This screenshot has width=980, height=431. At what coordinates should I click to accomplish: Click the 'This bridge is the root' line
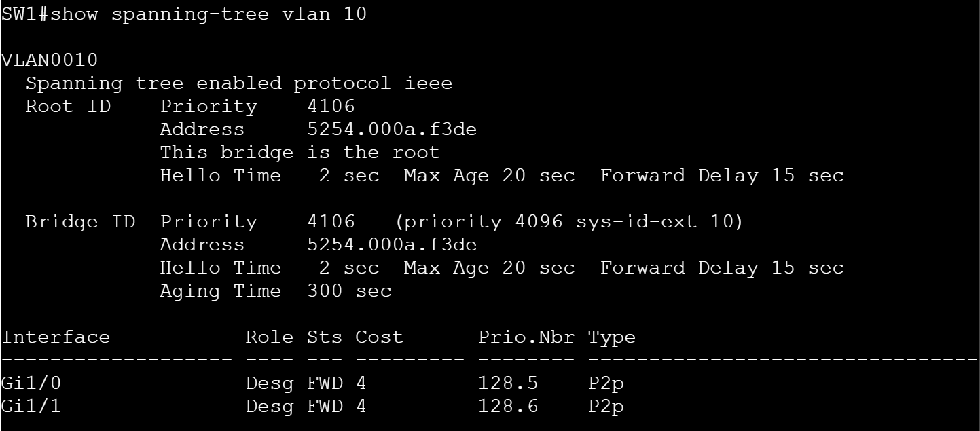(300, 153)
